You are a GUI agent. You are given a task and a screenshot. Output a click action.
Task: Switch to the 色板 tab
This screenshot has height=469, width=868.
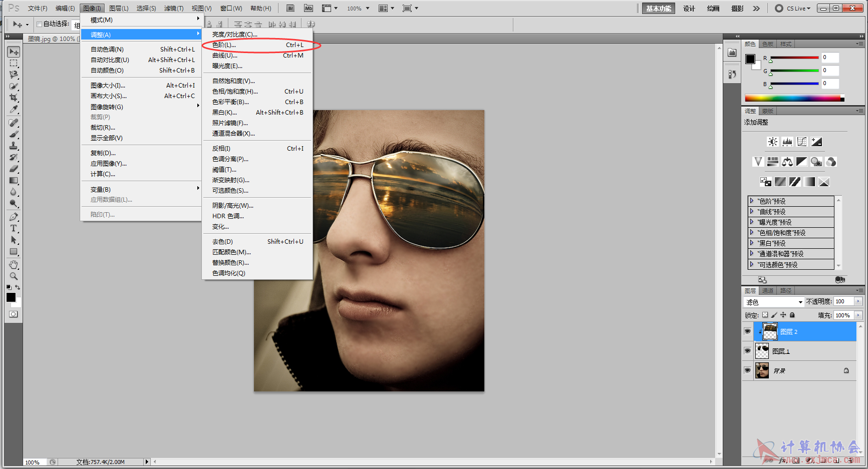768,44
